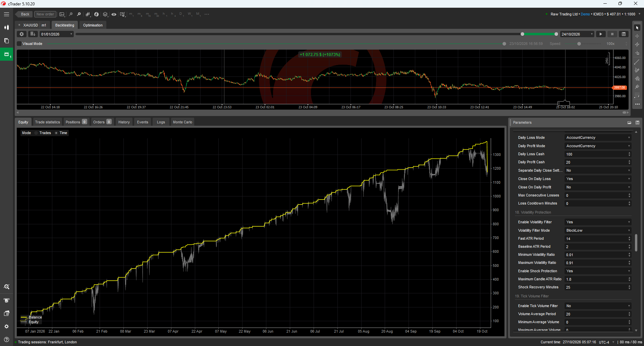Open the History tab
The width and height of the screenshot is (644, 346).
pyautogui.click(x=124, y=122)
